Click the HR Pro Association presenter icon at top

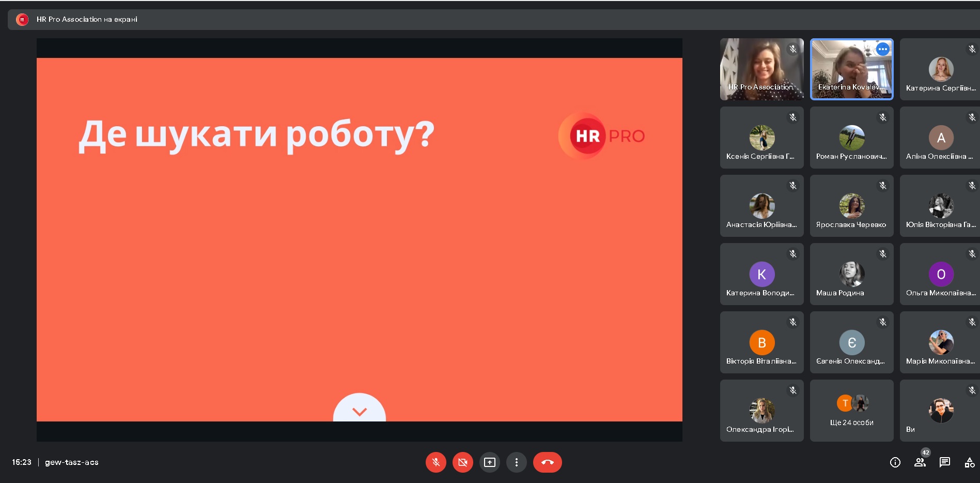click(x=22, y=20)
